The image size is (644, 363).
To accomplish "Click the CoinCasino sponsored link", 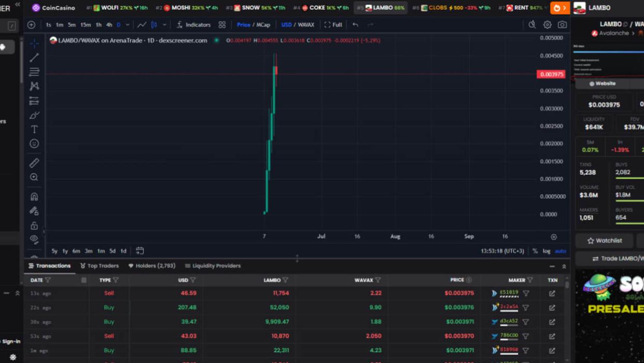I will (x=53, y=8).
